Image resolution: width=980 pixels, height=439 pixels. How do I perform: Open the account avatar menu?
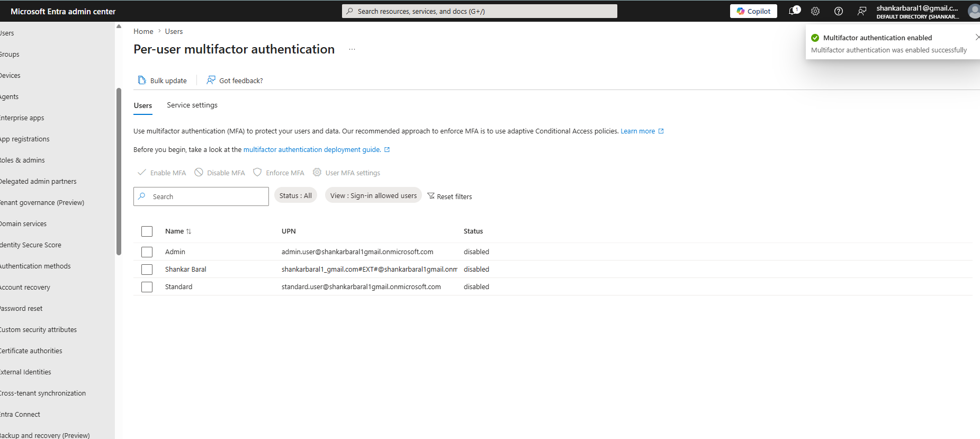coord(974,11)
